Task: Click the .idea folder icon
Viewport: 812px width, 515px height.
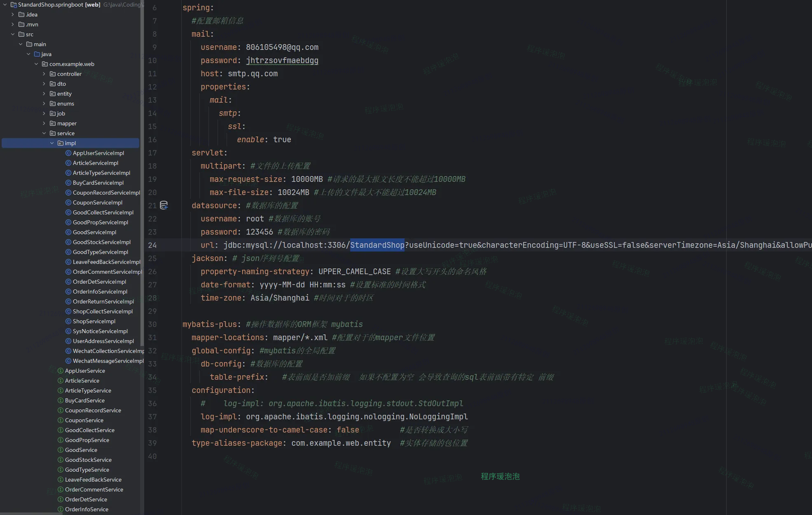Action: (x=21, y=14)
